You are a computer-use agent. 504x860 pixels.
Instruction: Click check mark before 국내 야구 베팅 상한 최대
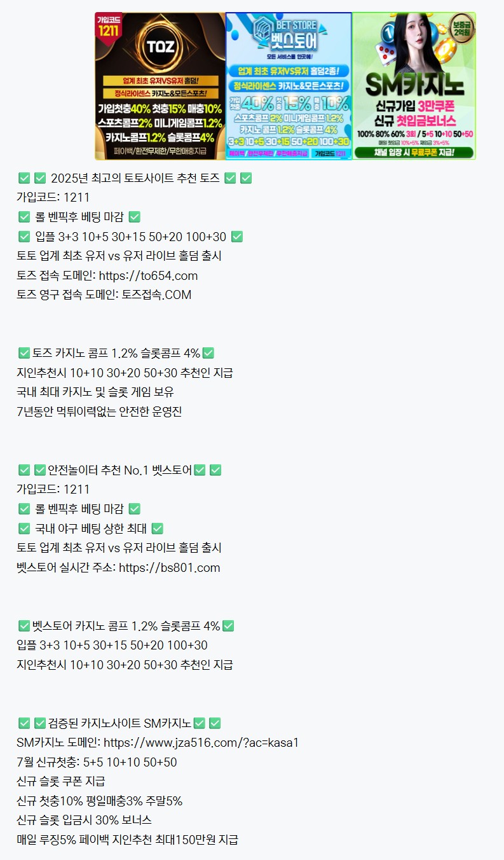(24, 529)
